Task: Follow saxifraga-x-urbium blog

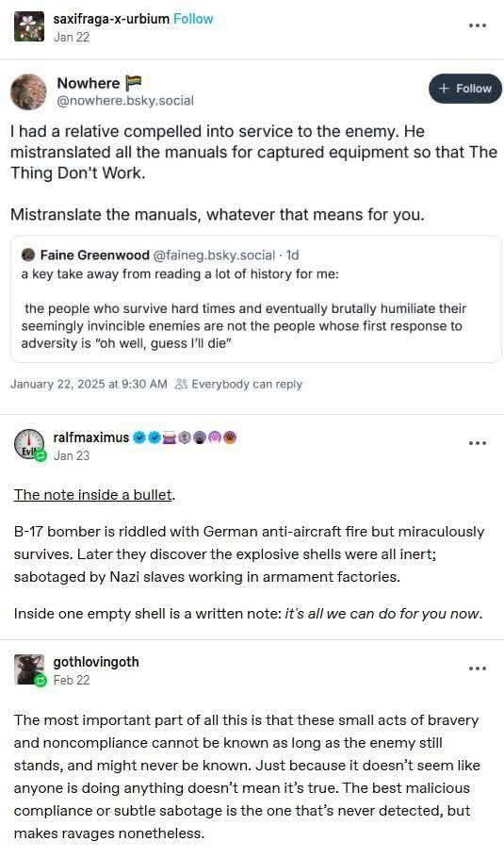Action: [193, 19]
